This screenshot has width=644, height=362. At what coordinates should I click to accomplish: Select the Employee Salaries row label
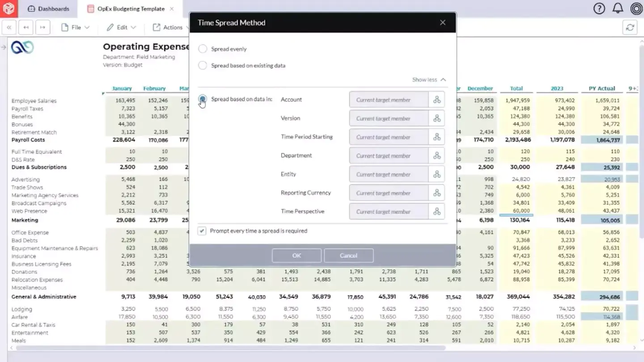[34, 101]
